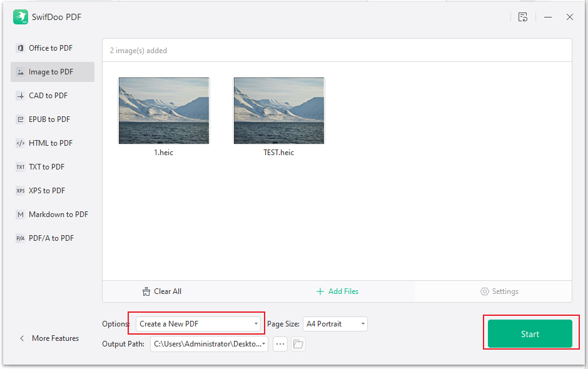Screen dimensions: 588x369
Task: Expand the Output Path dropdown
Action: tap(265, 344)
